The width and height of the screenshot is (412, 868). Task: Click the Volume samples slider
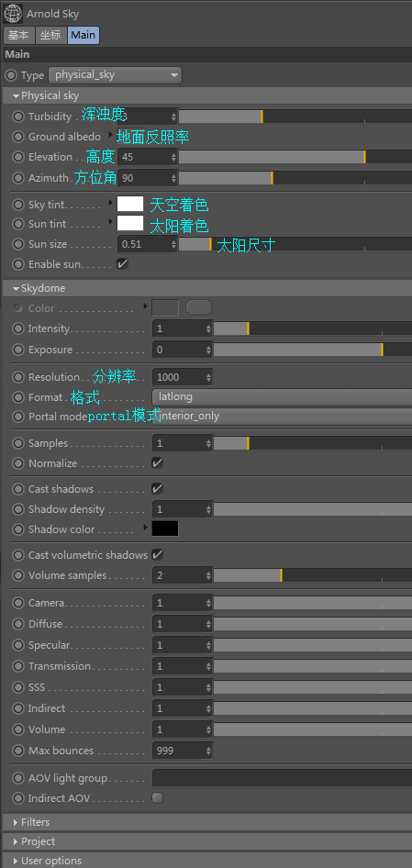(x=313, y=575)
